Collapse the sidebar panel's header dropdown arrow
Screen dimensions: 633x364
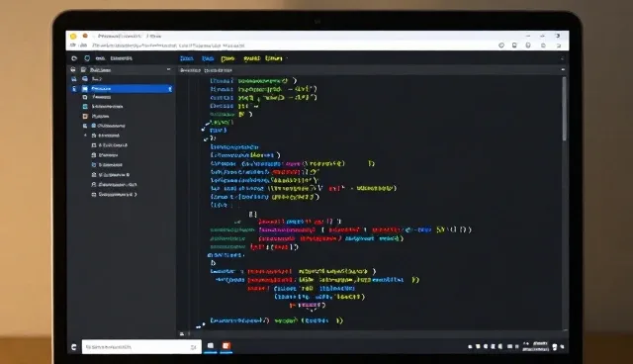coord(168,70)
